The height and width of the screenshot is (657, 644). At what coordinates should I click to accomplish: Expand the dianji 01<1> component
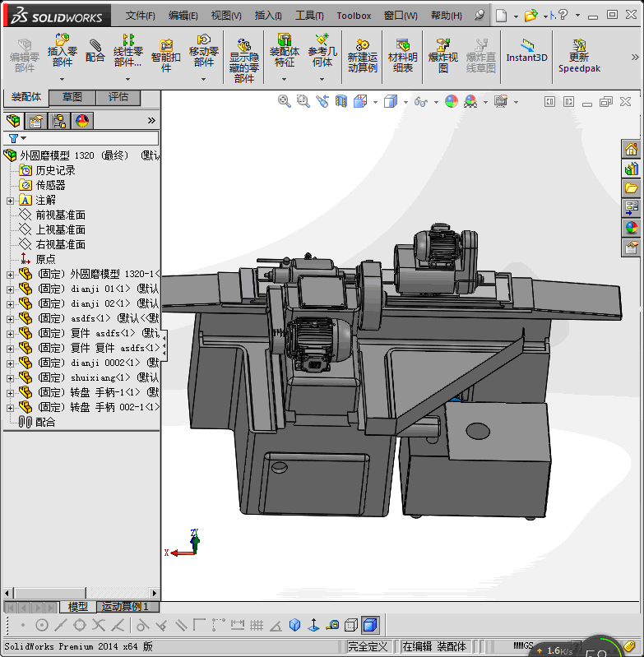click(x=10, y=289)
